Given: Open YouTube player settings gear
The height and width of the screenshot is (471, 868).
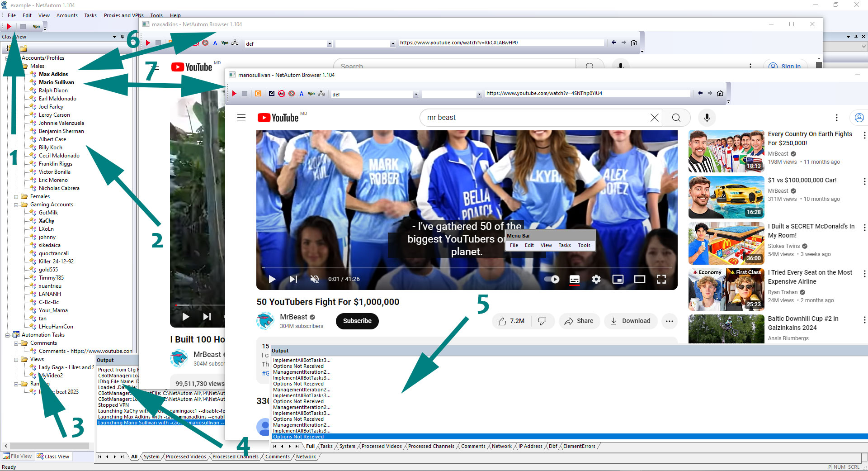Looking at the screenshot, I should (596, 279).
